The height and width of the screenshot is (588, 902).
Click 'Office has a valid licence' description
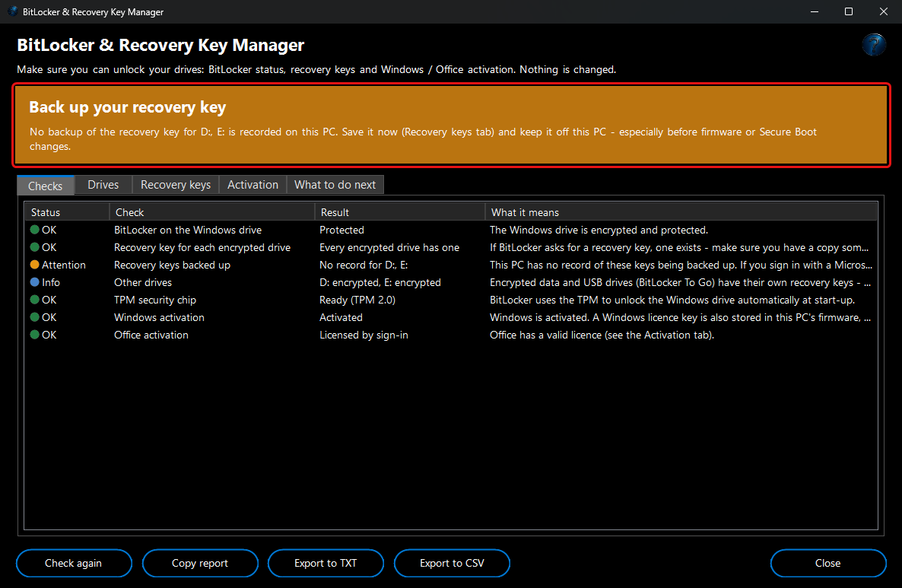pyautogui.click(x=602, y=335)
